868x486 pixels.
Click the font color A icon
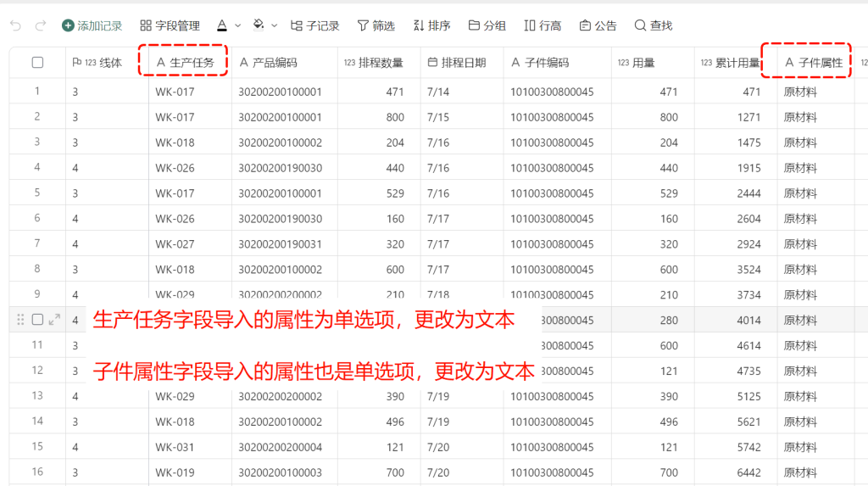point(222,25)
